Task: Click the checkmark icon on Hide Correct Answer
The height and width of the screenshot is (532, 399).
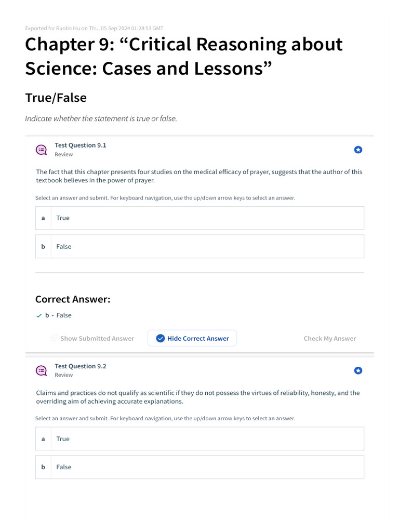Action: (x=161, y=339)
